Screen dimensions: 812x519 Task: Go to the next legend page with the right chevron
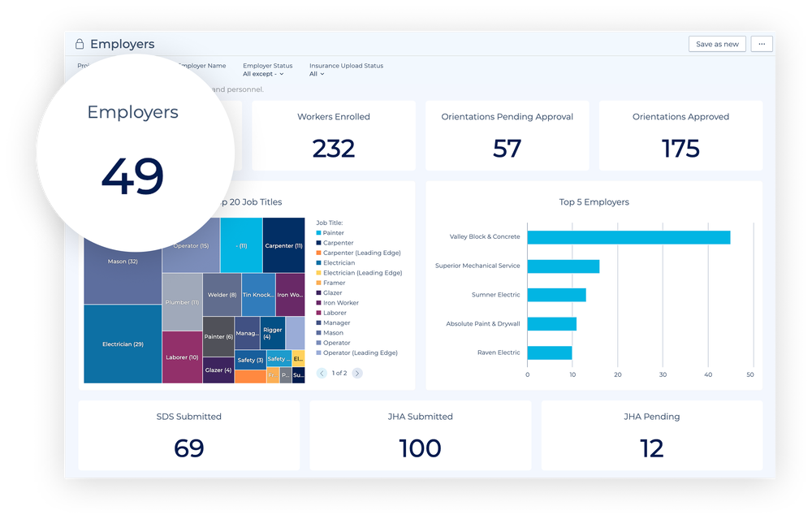[356, 373]
